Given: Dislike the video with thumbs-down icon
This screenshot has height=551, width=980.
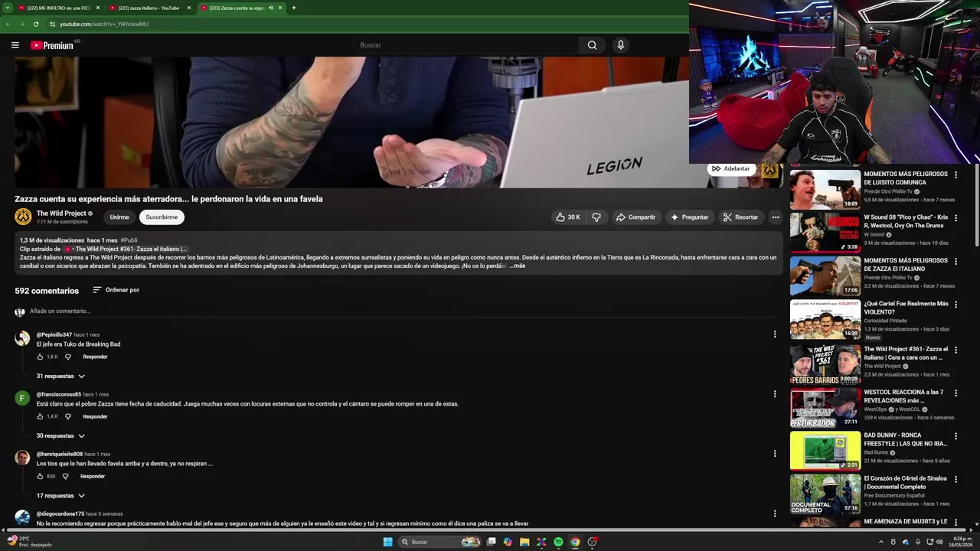Looking at the screenshot, I should pyautogui.click(x=596, y=217).
